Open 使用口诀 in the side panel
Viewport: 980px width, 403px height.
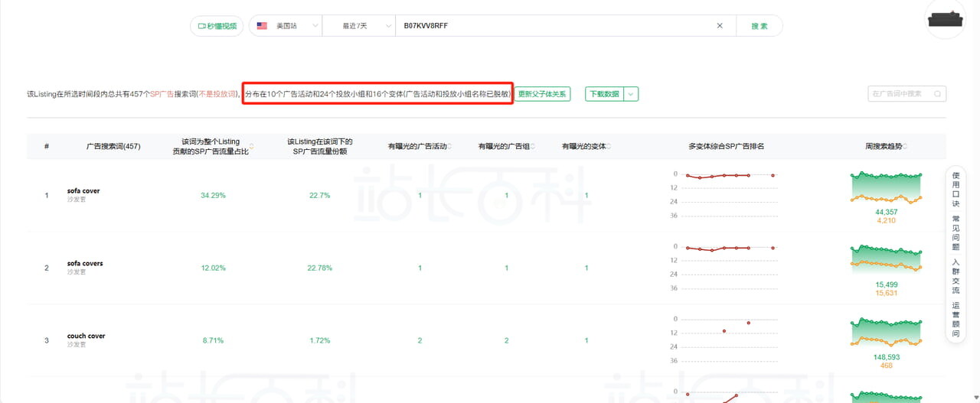pos(955,190)
